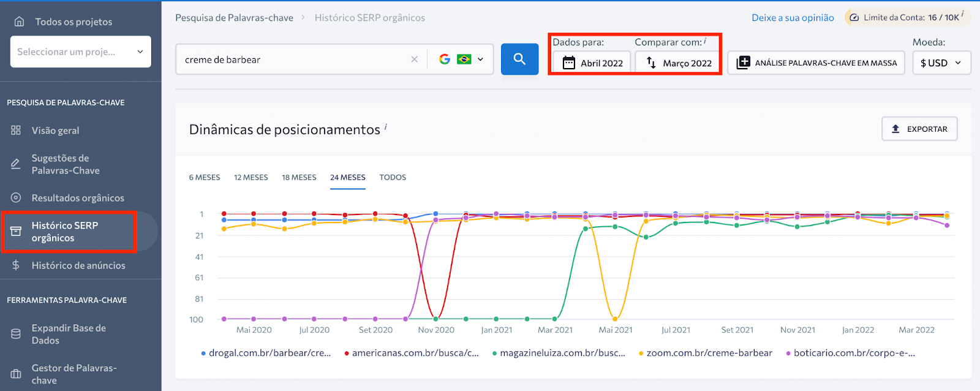
Task: Toggle zoom.com.br yellow legend swatch
Action: pyautogui.click(x=641, y=354)
